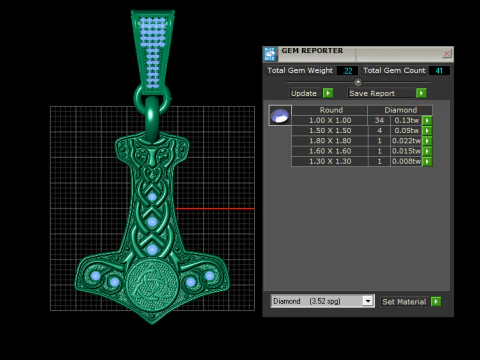
Task: Click the green arrow beside Update
Action: (x=328, y=93)
